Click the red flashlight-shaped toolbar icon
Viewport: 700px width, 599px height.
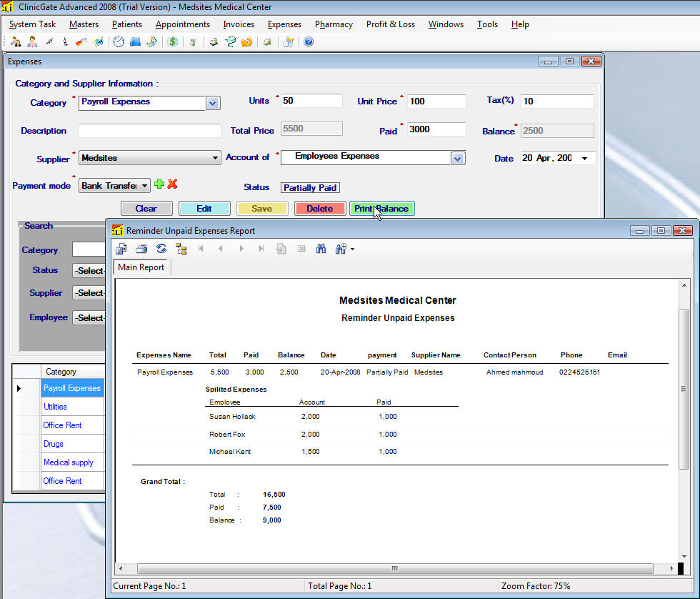click(81, 41)
